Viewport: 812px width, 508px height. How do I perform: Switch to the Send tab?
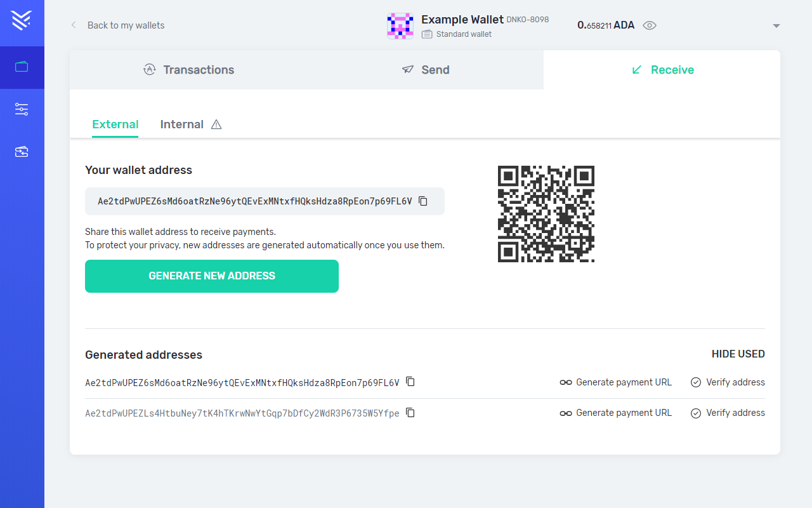click(426, 70)
